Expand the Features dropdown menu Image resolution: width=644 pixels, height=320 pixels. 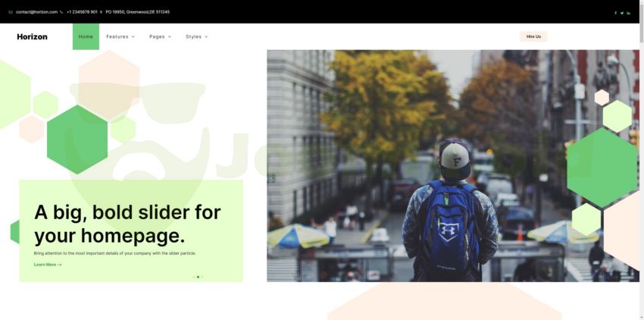[120, 36]
